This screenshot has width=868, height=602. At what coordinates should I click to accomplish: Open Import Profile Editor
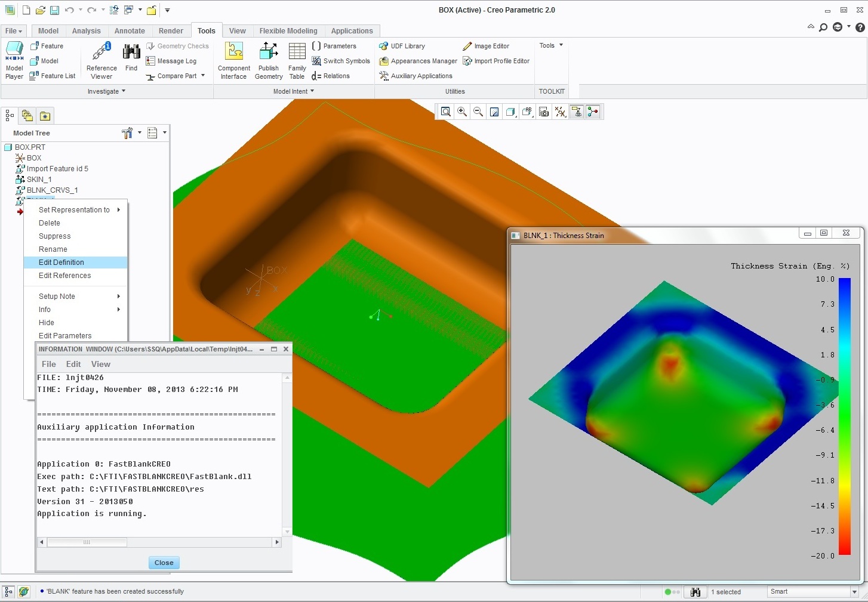coord(496,61)
